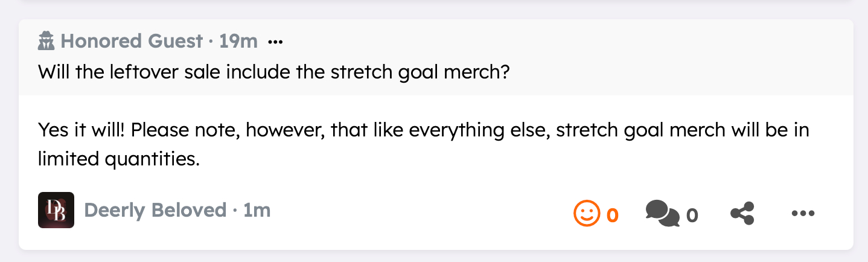Click empty white space between Deerly Beloved and reactions
Screen dimensions: 868x262
[x=423, y=211]
